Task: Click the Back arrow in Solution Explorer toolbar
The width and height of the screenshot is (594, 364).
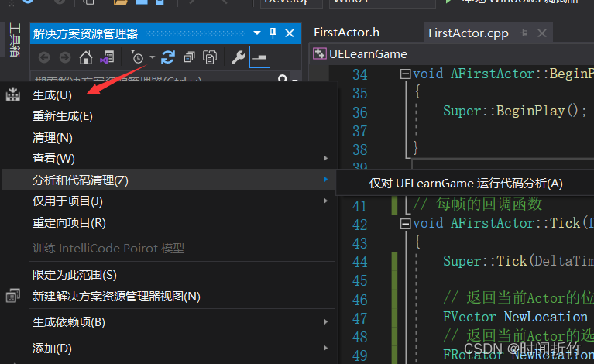Action: pos(44,57)
